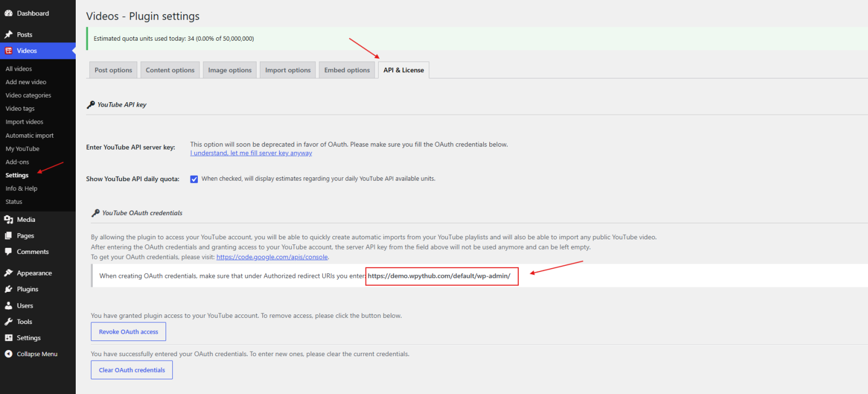Open the Image options tab
The image size is (868, 394).
click(x=229, y=70)
